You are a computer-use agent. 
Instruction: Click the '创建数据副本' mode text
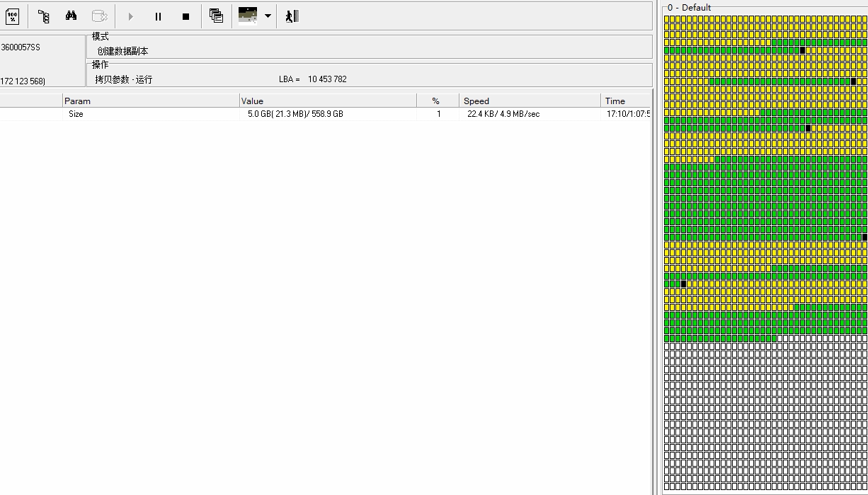(123, 51)
